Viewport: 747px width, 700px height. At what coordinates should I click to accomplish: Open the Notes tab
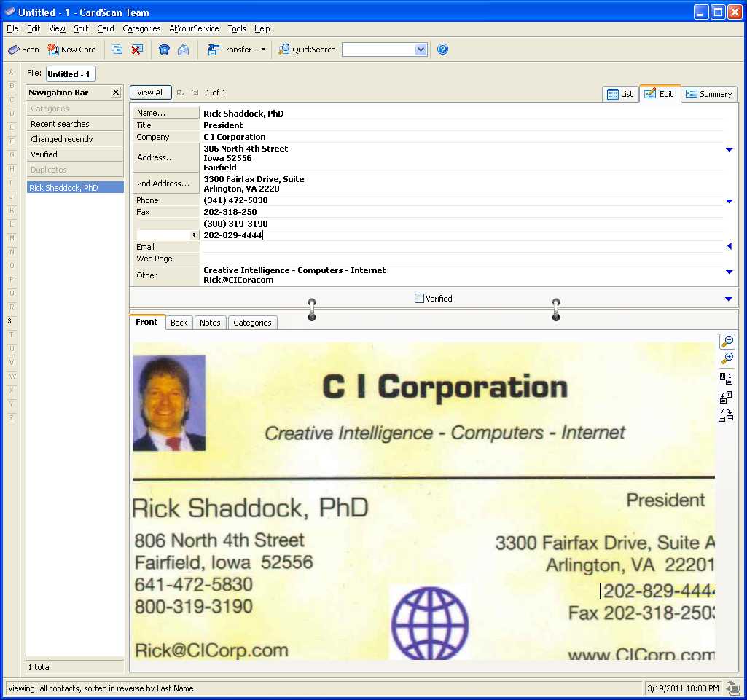[x=210, y=323]
